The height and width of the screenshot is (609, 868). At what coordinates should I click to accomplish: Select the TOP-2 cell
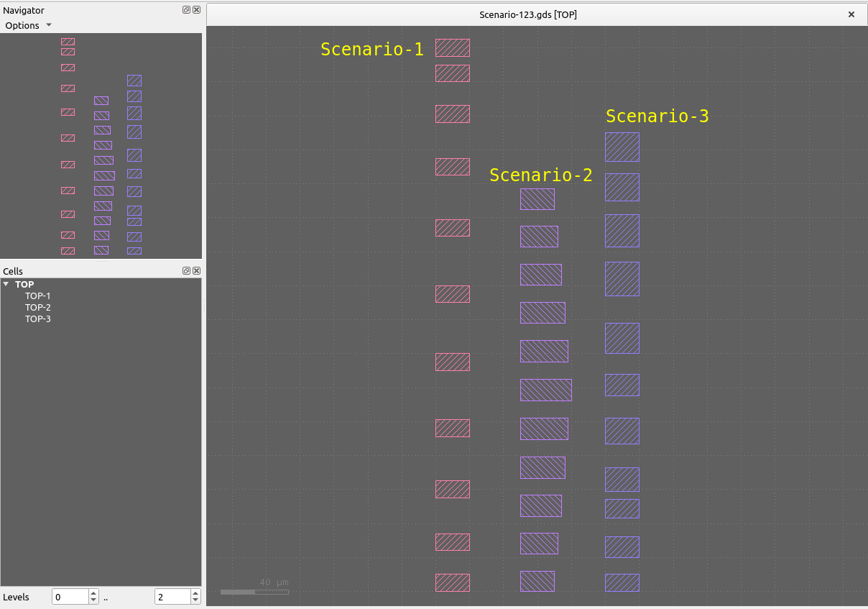(x=37, y=307)
